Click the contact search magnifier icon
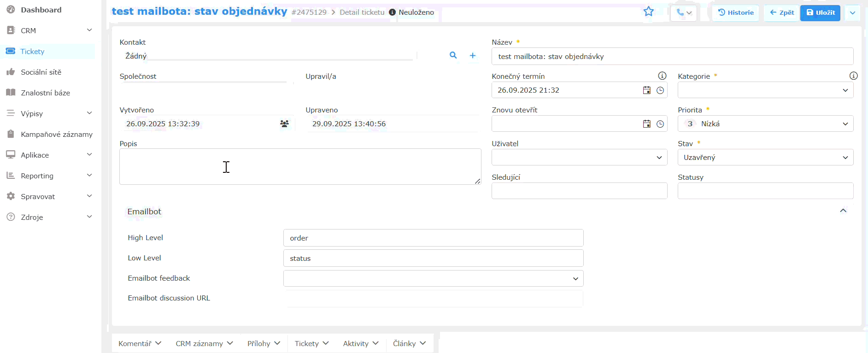Screen dimensions: 868x353 pyautogui.click(x=453, y=55)
